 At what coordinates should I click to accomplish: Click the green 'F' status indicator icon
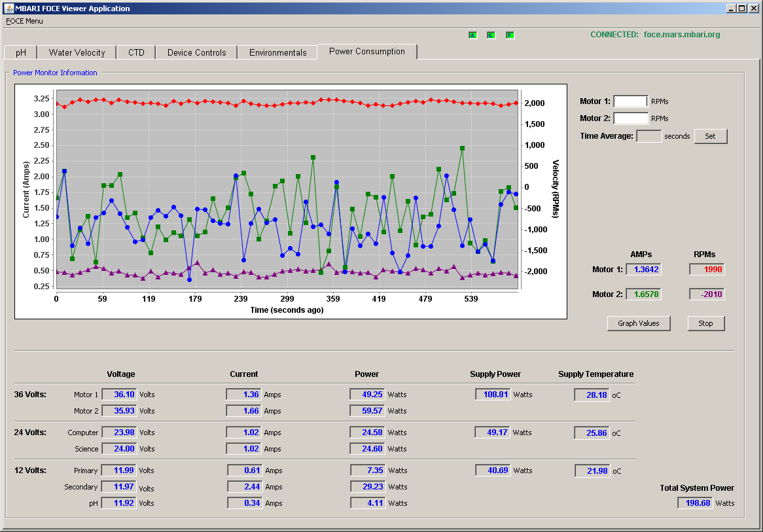click(x=510, y=35)
